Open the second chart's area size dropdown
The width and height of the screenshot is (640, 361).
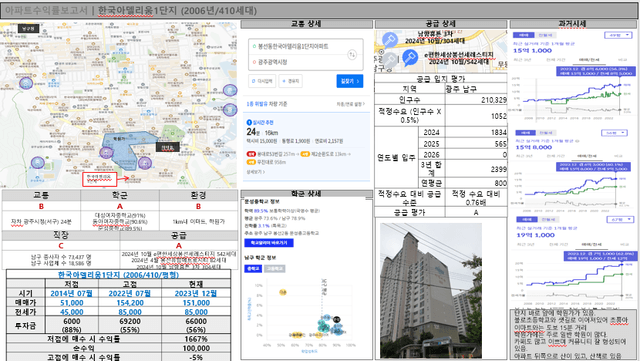[x=614, y=133]
